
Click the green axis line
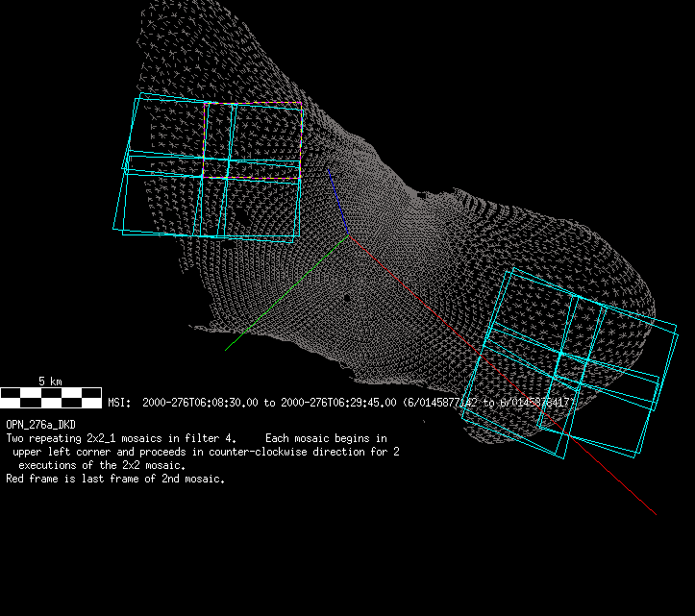point(286,293)
